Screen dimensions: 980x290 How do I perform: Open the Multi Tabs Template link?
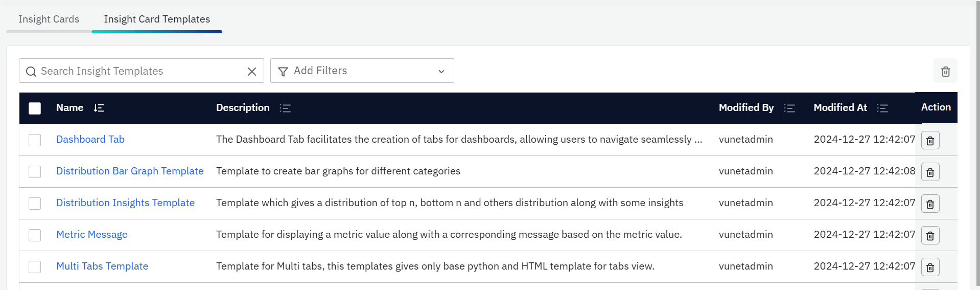click(102, 266)
